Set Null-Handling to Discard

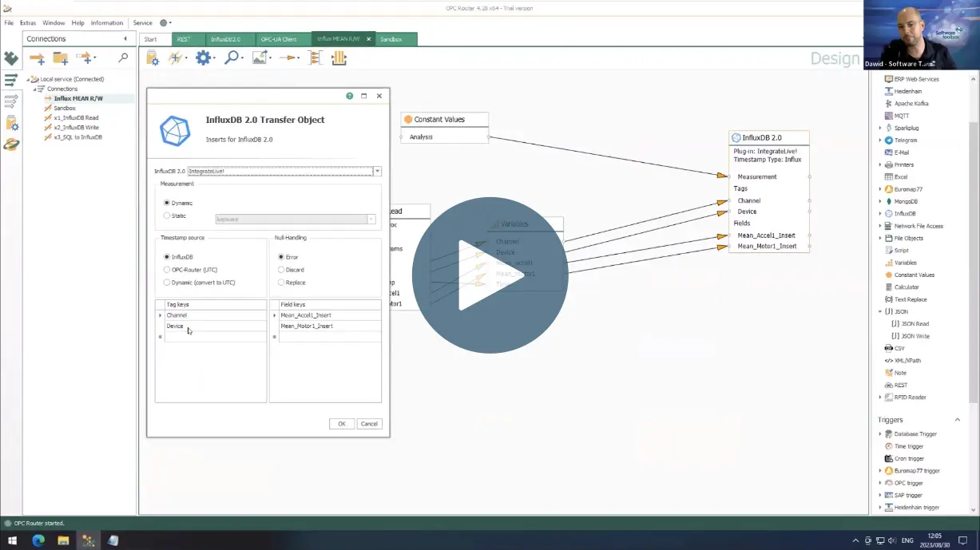281,270
